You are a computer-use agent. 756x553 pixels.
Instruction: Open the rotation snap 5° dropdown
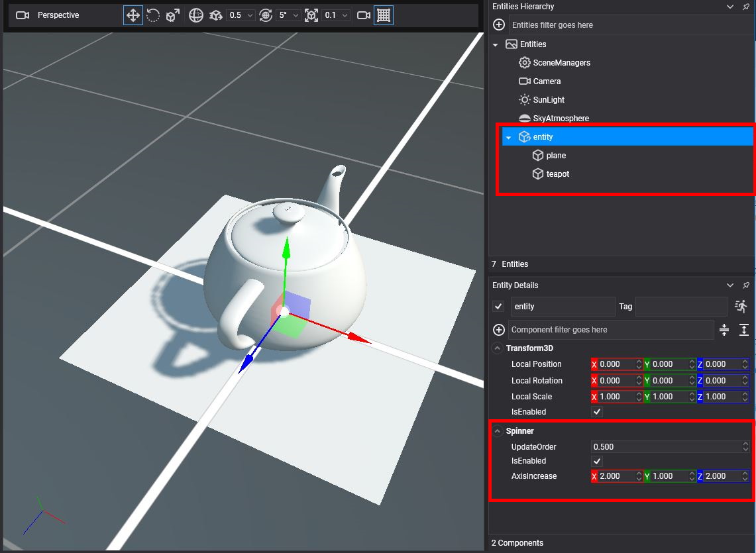[290, 15]
